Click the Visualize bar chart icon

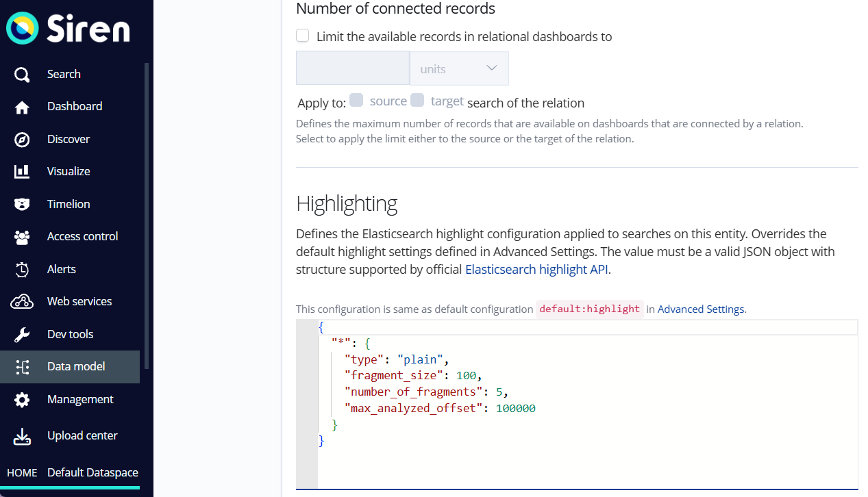point(22,171)
